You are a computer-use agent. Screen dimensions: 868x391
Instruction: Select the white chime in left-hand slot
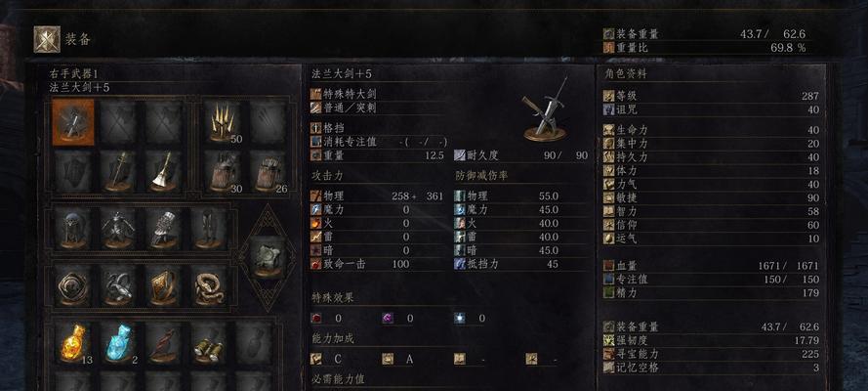[x=164, y=171]
